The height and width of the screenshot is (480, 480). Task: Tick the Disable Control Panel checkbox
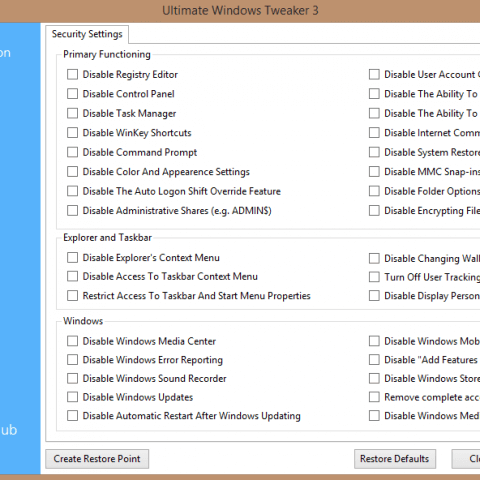[x=72, y=94]
